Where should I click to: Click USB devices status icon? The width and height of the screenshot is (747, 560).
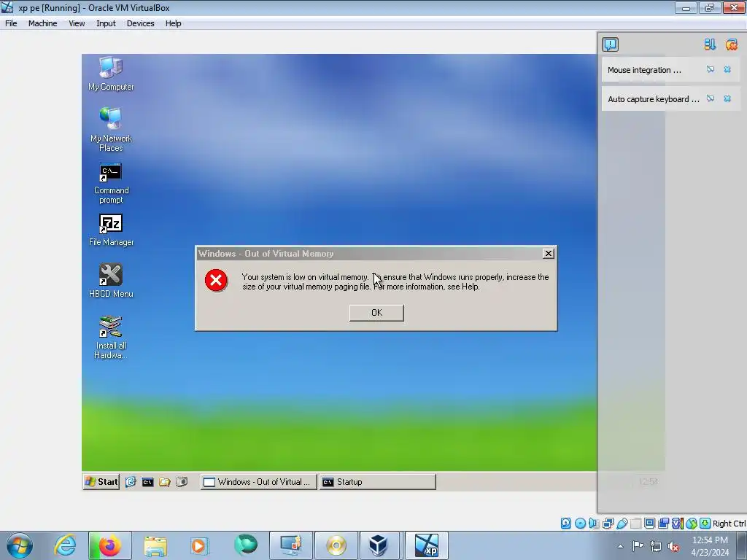tap(622, 524)
